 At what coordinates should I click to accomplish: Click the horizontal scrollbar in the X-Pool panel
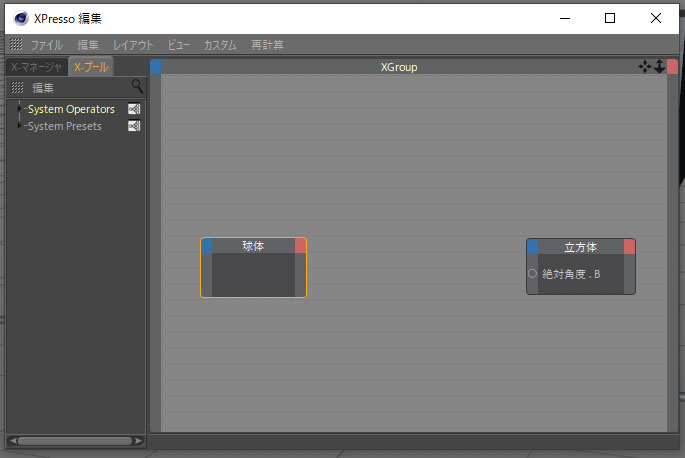coord(75,440)
